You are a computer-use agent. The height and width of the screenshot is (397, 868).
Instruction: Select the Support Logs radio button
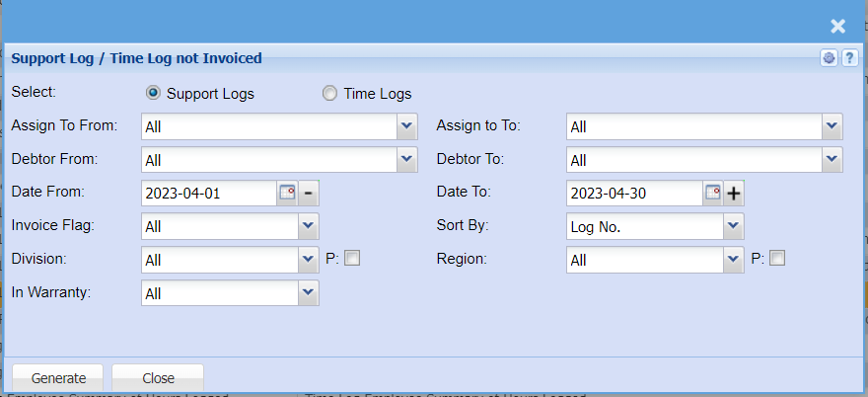coord(153,93)
